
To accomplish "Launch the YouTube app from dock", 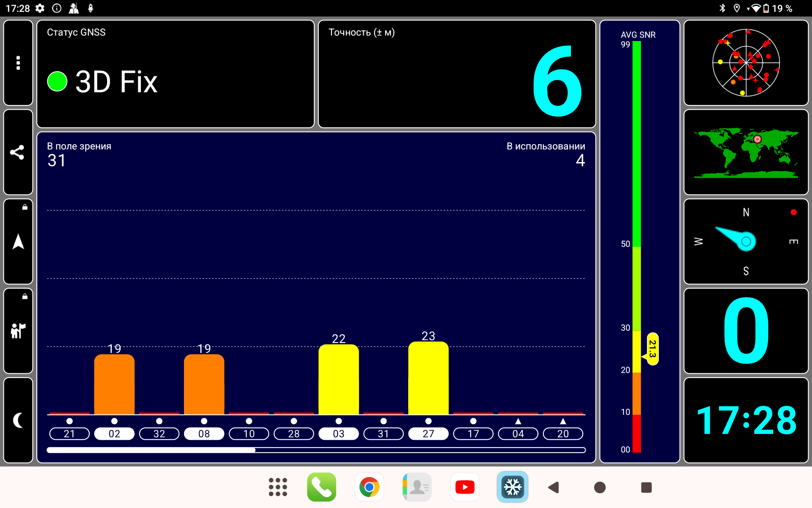I will pos(465,487).
